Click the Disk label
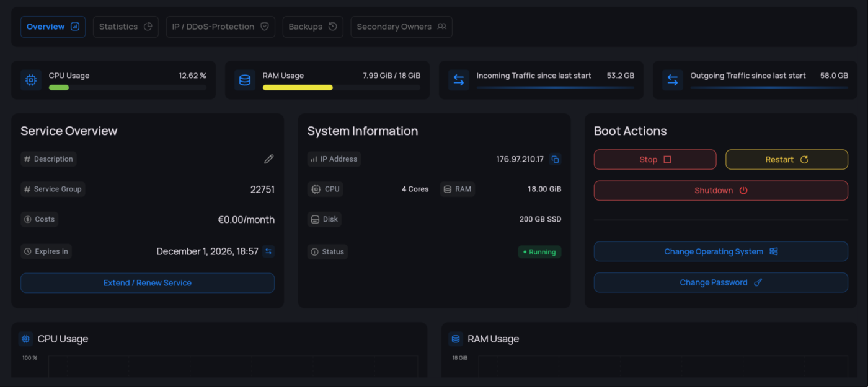868x387 pixels. 324,219
